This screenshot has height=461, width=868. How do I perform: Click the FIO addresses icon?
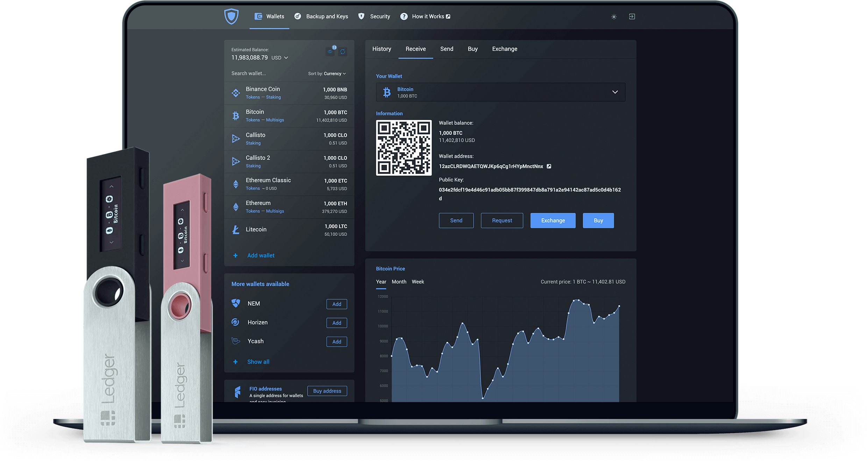[x=237, y=392]
